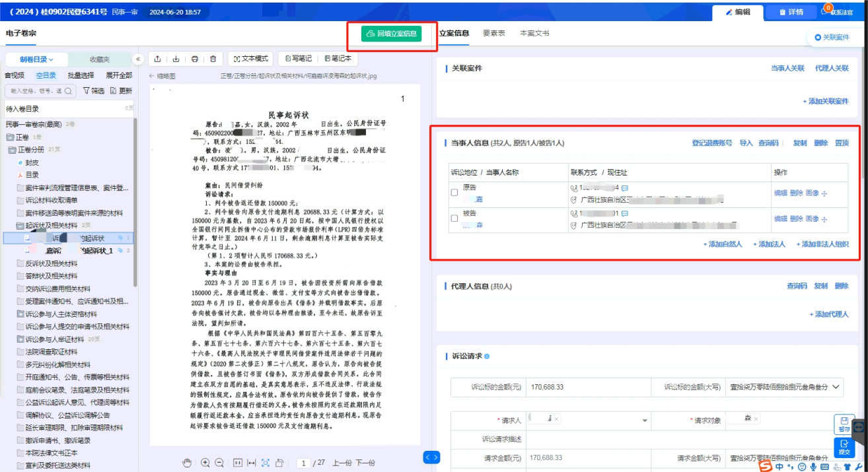Check the 被告 party checkbox

454,218
